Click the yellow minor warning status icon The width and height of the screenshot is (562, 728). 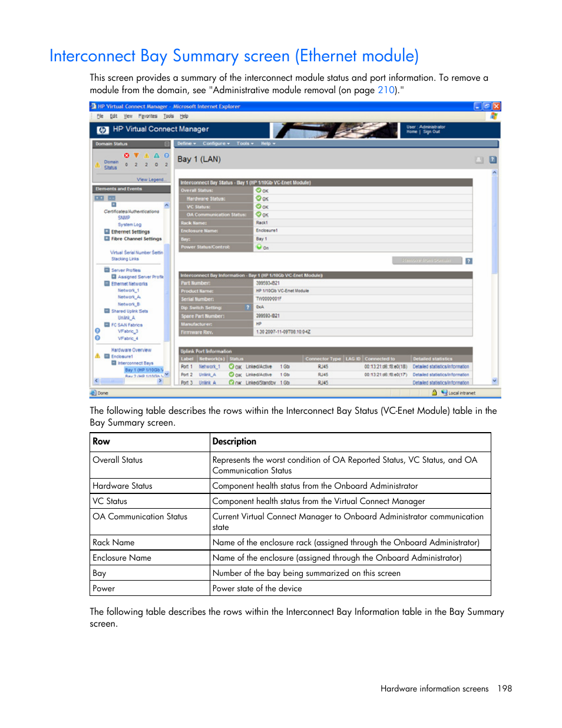pos(146,156)
